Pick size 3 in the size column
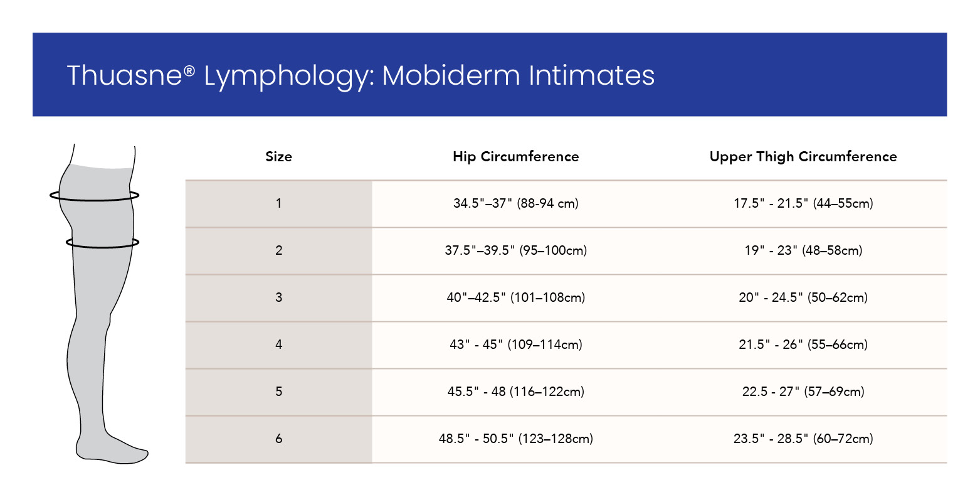This screenshot has height=497, width=980. 278,297
